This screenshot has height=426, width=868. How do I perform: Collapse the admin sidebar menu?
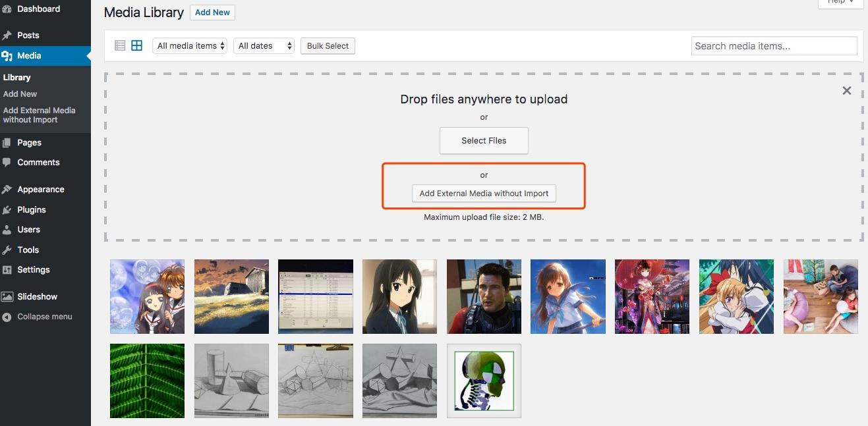(x=45, y=317)
